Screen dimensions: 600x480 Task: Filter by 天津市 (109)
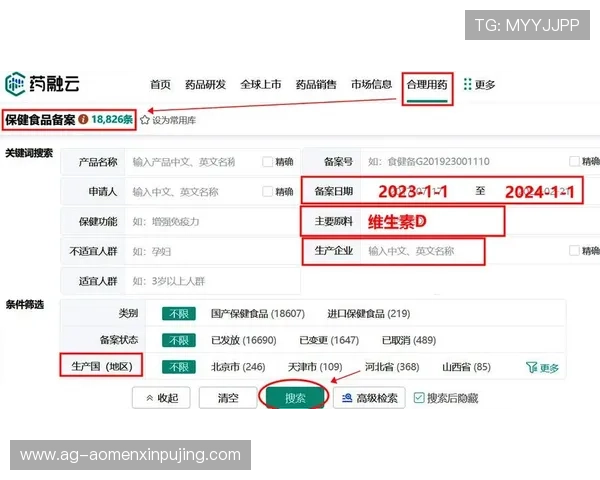[315, 367]
